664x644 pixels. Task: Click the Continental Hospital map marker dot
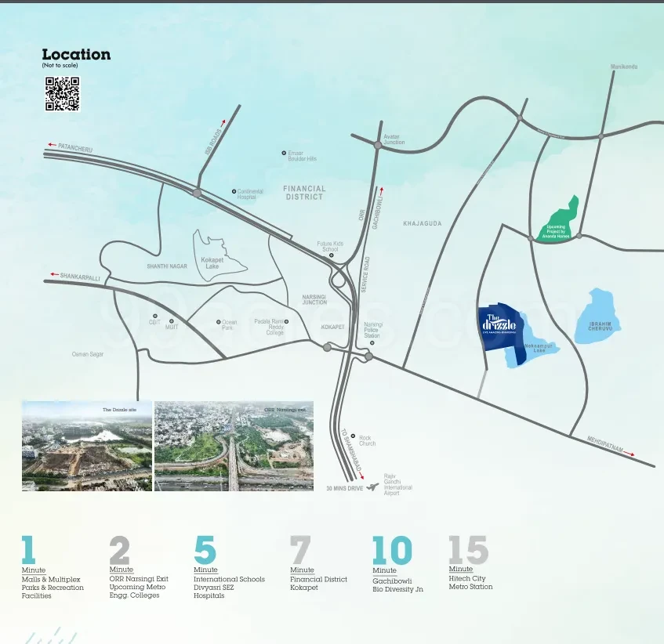234,191
